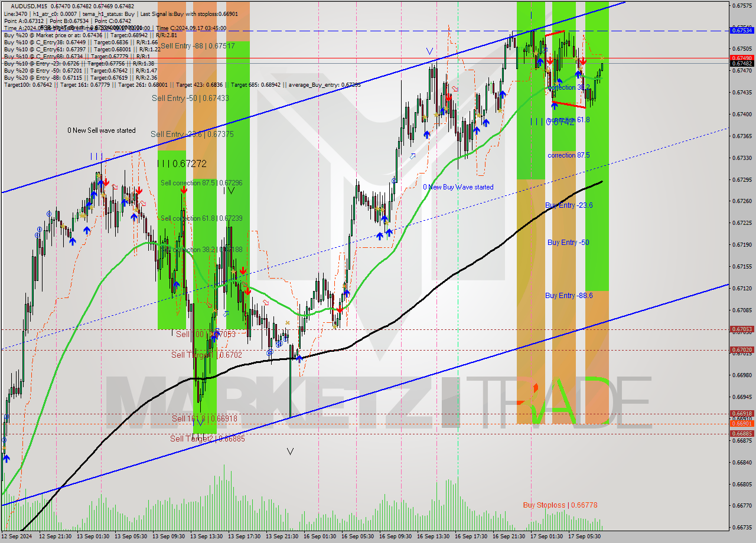Click the '13 Sep 17:30' time label

245,537
